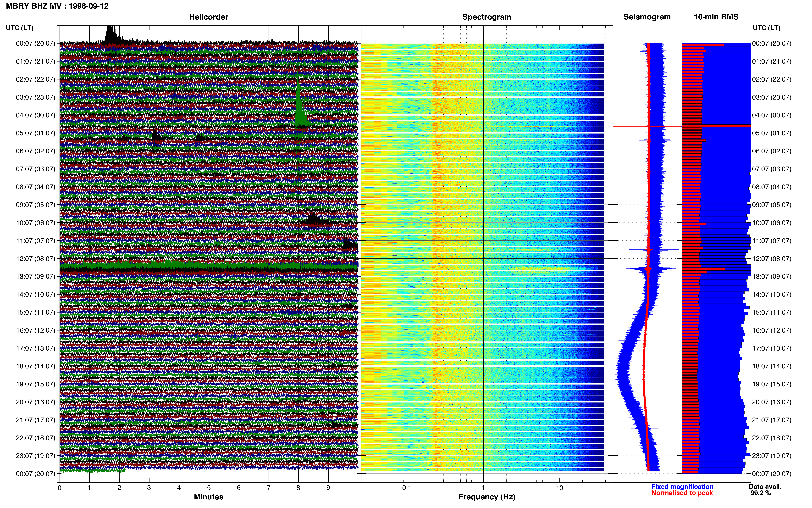The width and height of the screenshot is (812, 508).
Task: Click the '0.1' tick on the frequency axis
Action: pos(407,488)
